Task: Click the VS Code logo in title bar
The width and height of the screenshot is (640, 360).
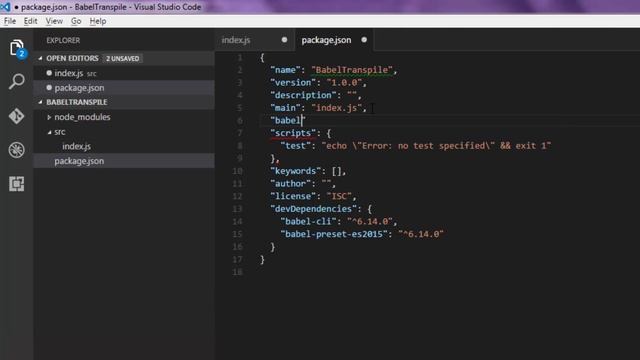Action: [x=5, y=7]
